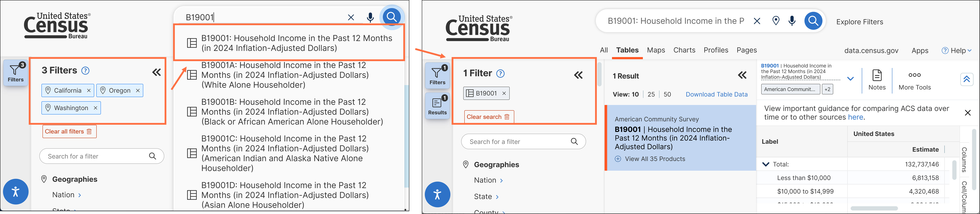Switch to the Charts tab
980x214 pixels.
point(684,50)
